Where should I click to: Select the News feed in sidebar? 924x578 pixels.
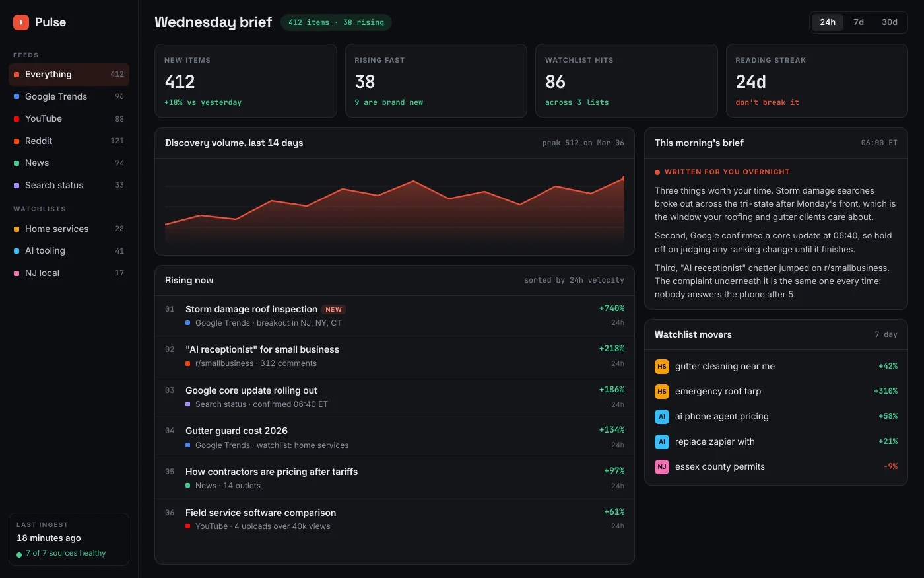(x=69, y=163)
